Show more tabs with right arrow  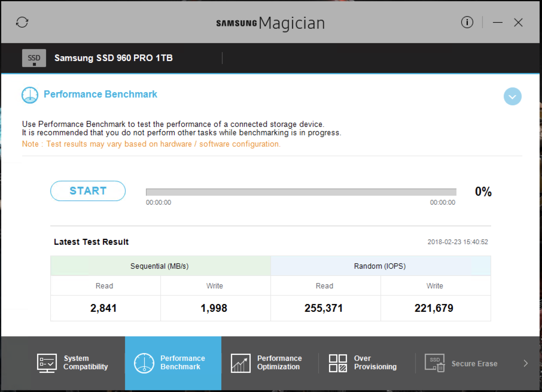pyautogui.click(x=526, y=363)
